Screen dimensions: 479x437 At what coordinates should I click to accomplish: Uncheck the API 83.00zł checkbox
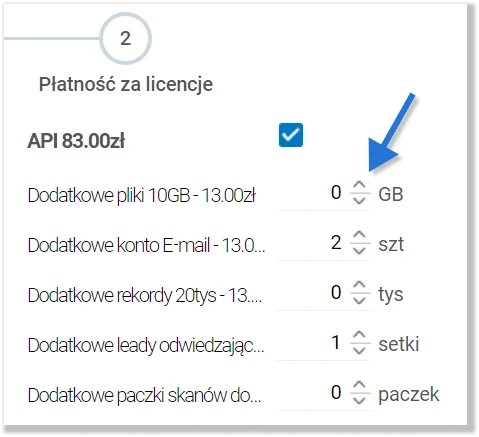pyautogui.click(x=291, y=135)
